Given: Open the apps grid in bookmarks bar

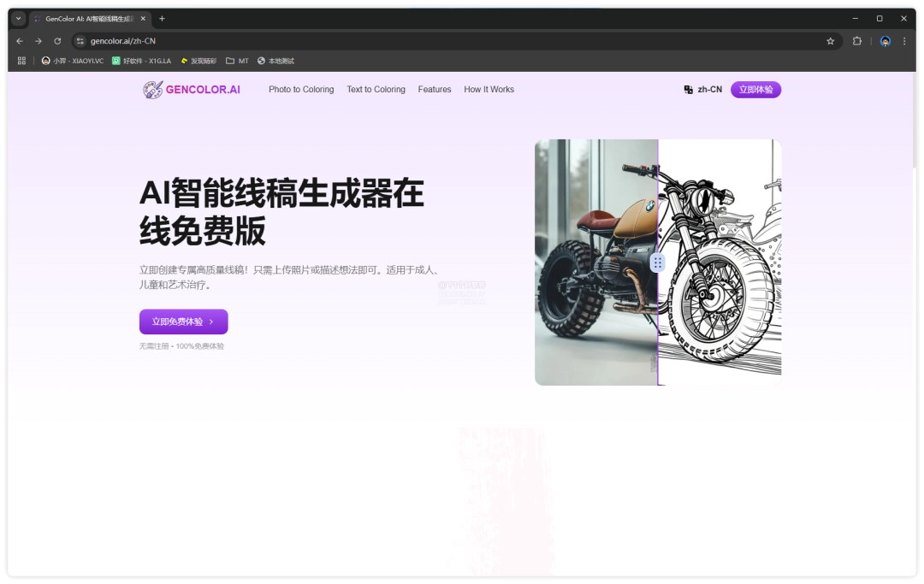Looking at the screenshot, I should (x=21, y=61).
